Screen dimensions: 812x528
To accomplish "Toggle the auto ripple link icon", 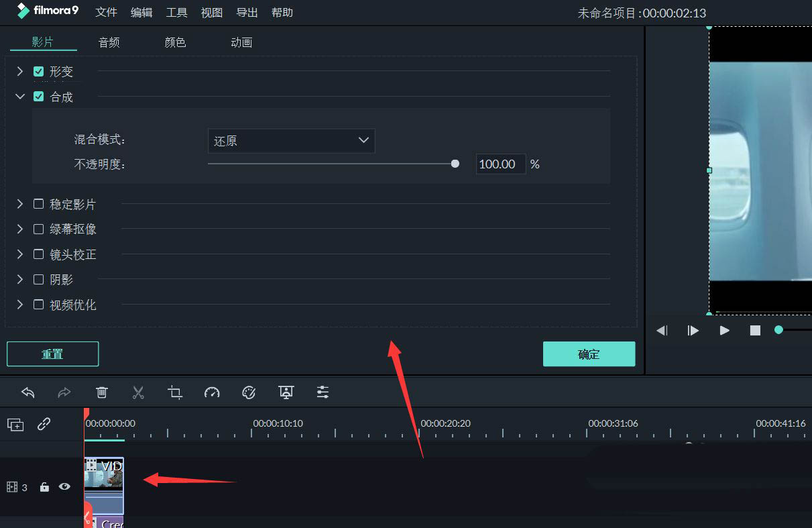I will coord(44,424).
